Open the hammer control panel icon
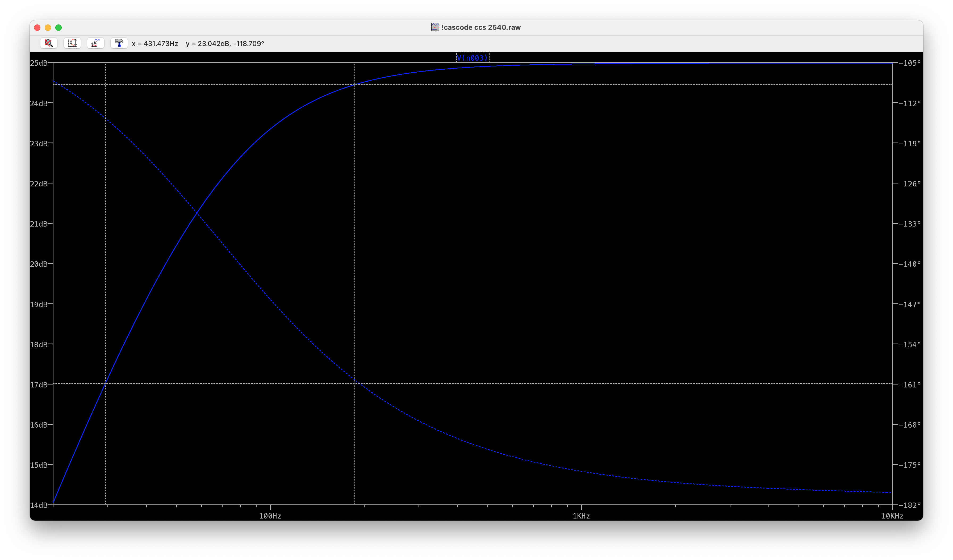This screenshot has height=560, width=953. pos(119,43)
